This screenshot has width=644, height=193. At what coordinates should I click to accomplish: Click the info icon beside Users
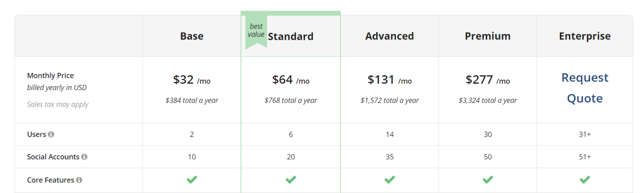pyautogui.click(x=51, y=134)
